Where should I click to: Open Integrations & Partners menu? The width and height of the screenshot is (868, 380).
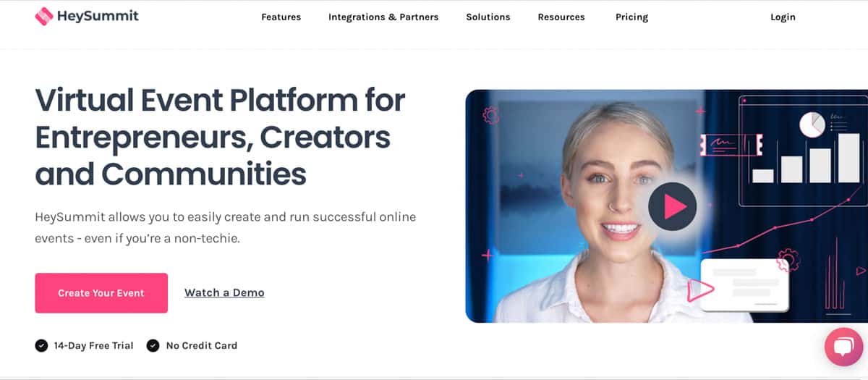383,17
